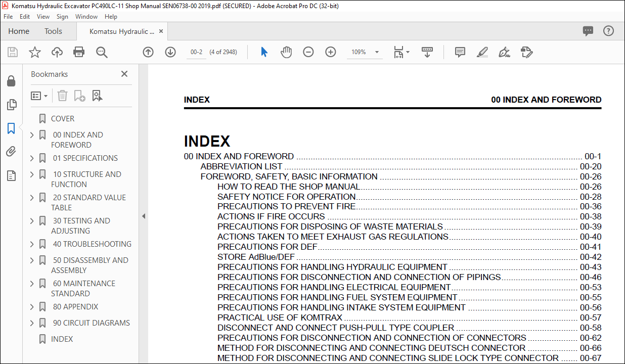Screen dimensions: 625x364
Task: Open the Attachments paperclip panel
Action: coord(11,152)
